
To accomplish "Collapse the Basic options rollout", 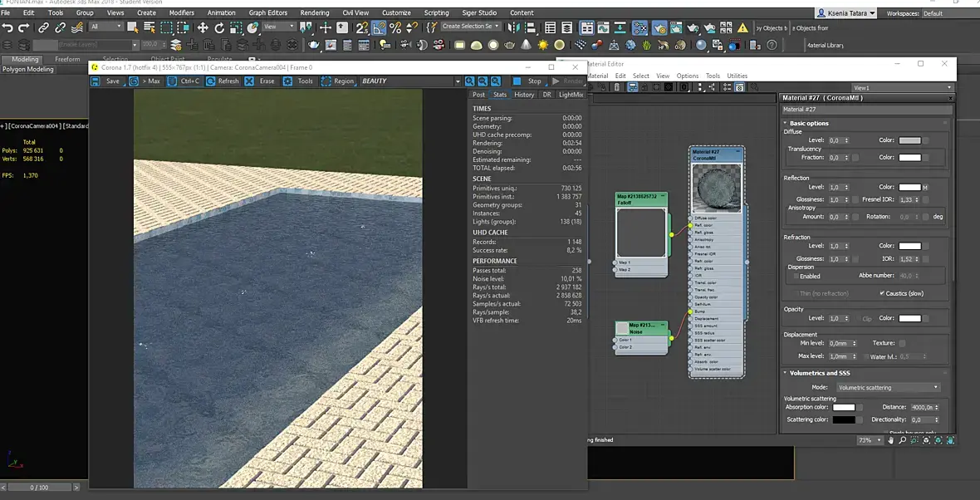I will coord(809,123).
